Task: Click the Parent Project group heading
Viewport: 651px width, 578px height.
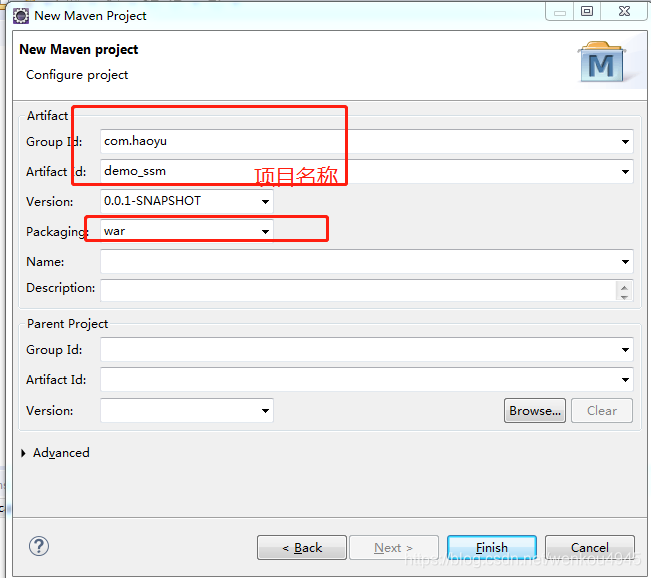Action: (x=67, y=324)
